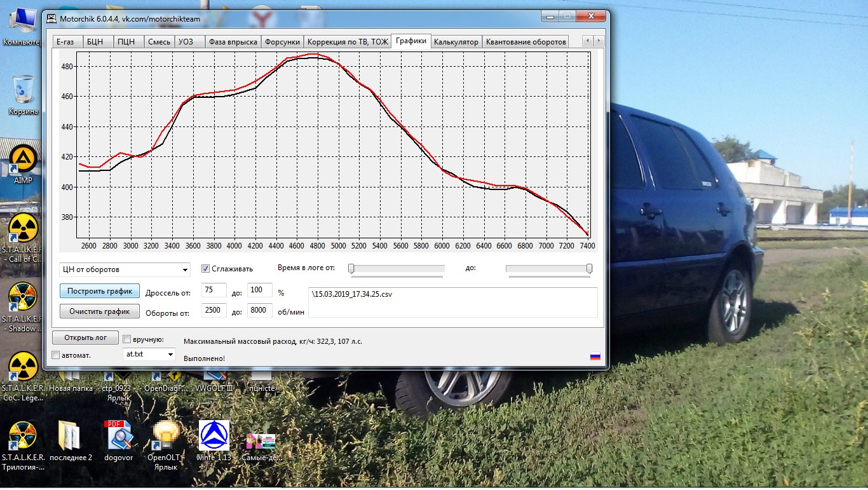
Task: Open the Коррекция по ТВ, ТОЖ tab
Action: [348, 42]
